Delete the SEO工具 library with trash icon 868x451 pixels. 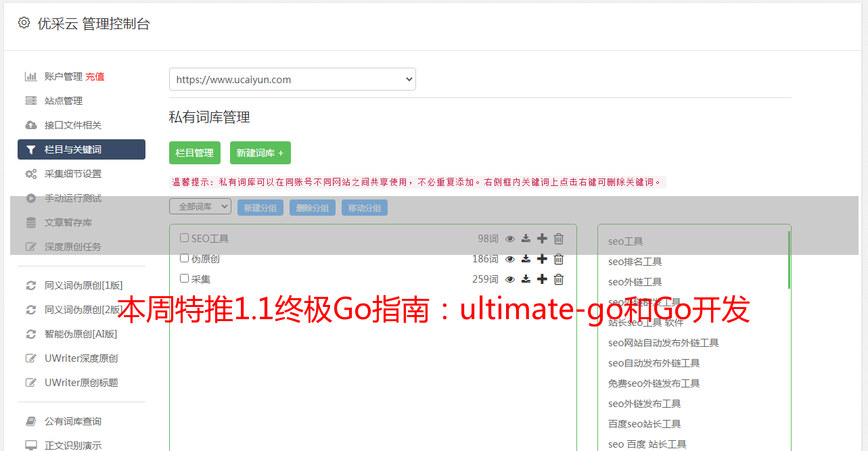point(559,239)
